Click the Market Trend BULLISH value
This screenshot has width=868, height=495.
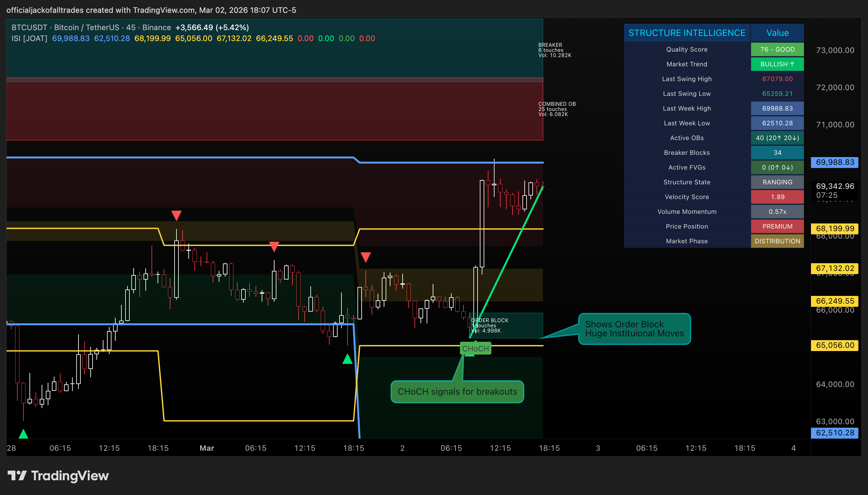777,64
